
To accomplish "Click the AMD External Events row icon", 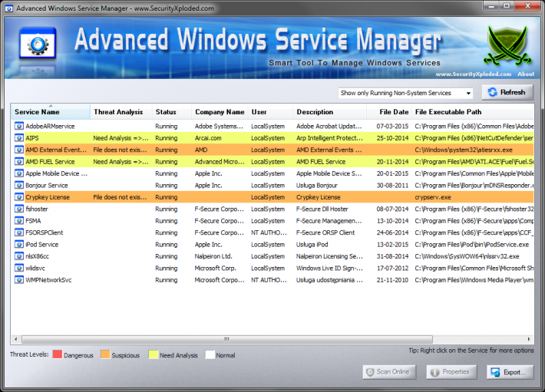I will 18,150.
